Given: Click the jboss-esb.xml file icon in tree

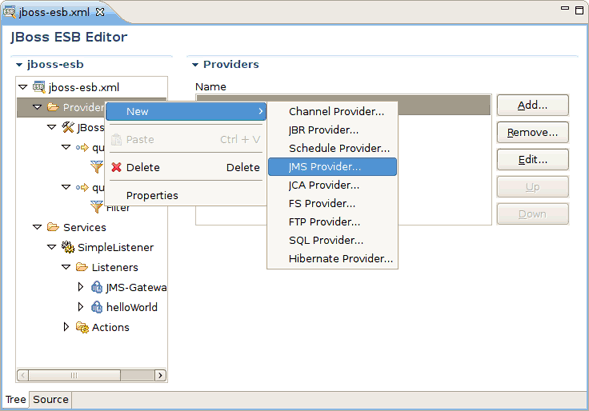Looking at the screenshot, I should click(x=39, y=87).
